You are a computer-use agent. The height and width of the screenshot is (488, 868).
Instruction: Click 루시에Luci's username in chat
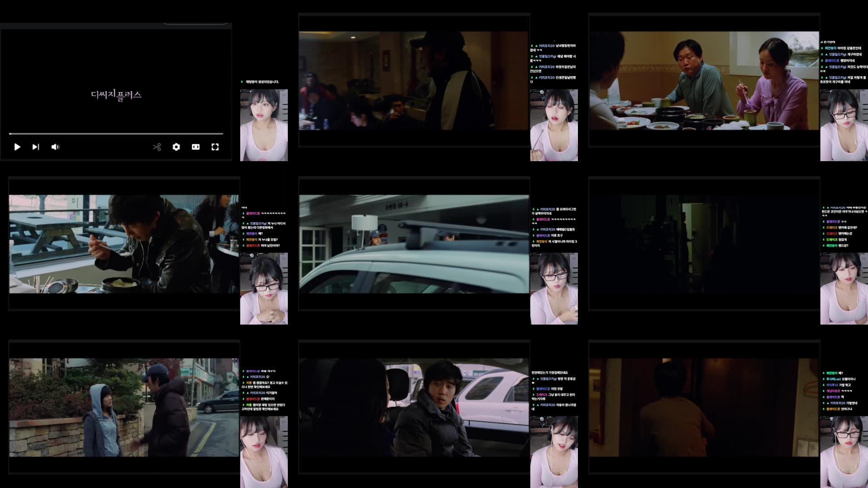[833, 379]
